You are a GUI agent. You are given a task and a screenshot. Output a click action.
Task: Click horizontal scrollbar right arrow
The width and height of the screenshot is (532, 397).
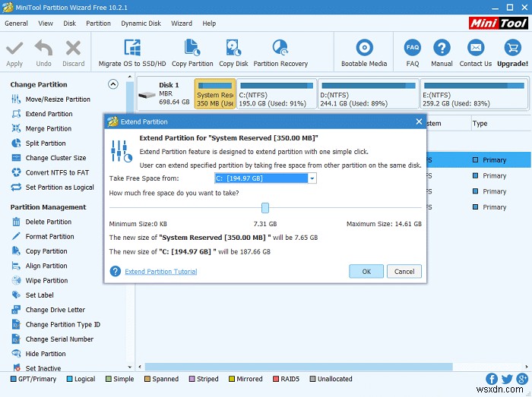coord(526,367)
